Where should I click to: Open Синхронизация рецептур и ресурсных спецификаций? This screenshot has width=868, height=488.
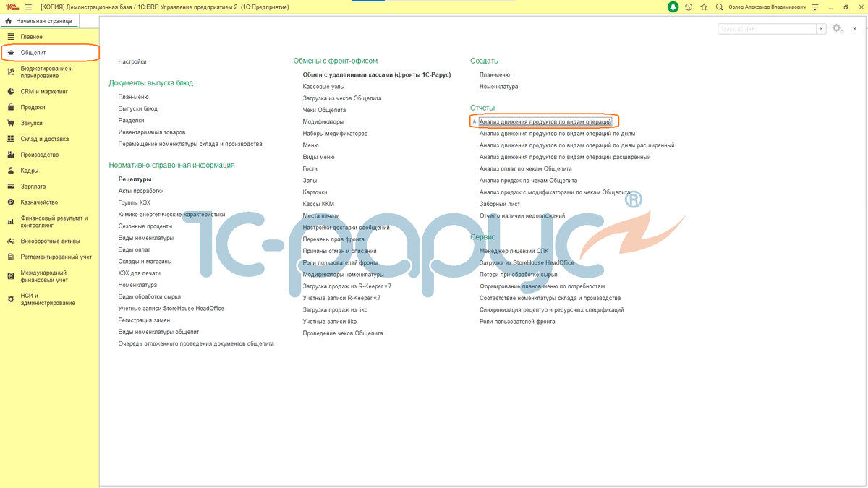(x=552, y=309)
